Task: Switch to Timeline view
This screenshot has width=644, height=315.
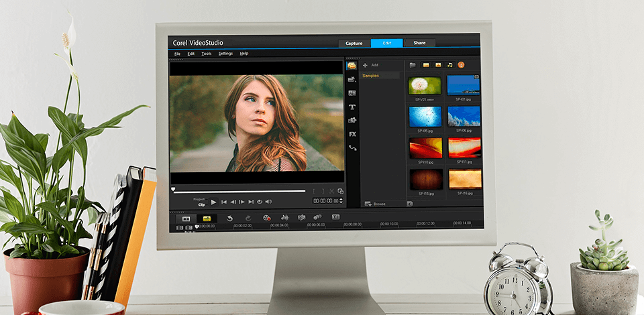Action: click(207, 218)
